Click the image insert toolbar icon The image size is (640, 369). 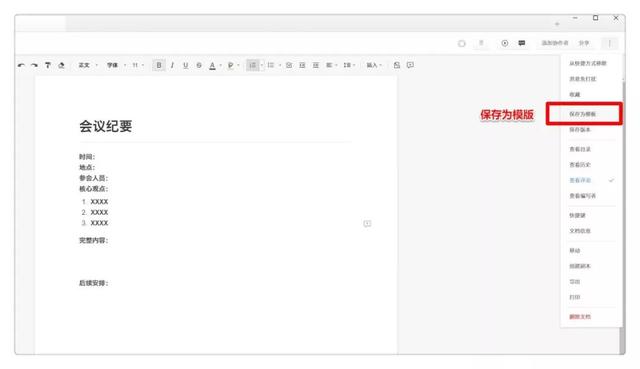pyautogui.click(x=397, y=65)
